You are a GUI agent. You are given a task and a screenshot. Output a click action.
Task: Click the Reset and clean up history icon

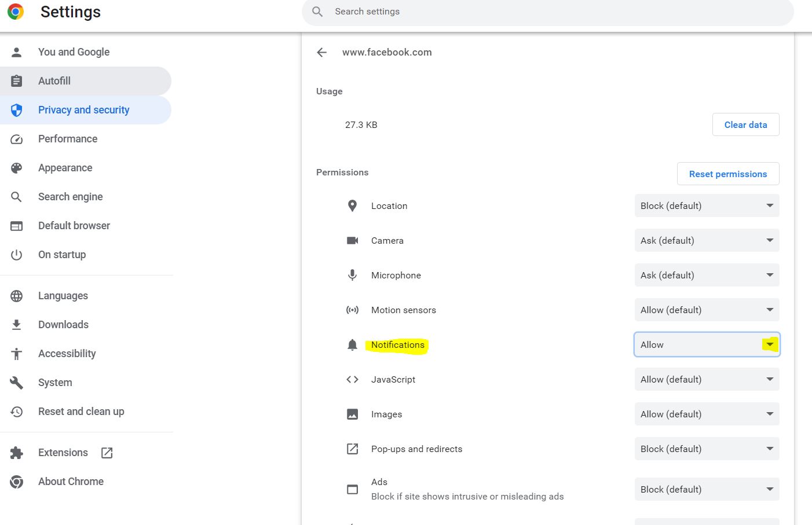[x=17, y=412]
